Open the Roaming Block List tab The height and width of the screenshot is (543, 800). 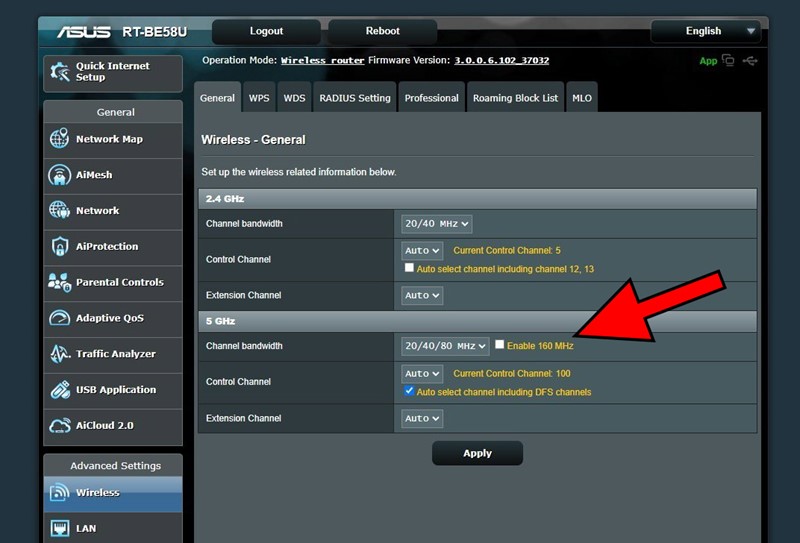point(515,98)
